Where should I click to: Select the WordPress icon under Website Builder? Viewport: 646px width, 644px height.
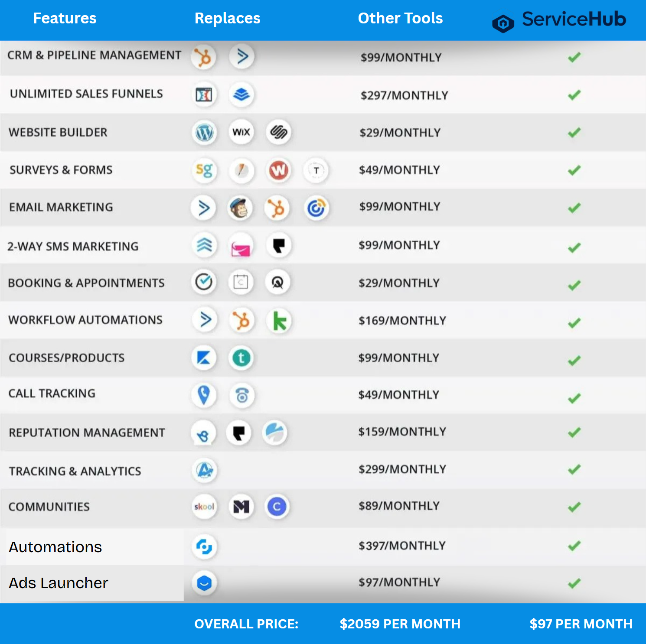coord(204,132)
